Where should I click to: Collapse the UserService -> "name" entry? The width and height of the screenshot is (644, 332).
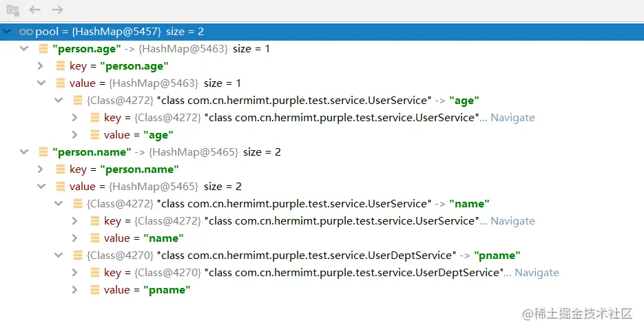point(59,203)
